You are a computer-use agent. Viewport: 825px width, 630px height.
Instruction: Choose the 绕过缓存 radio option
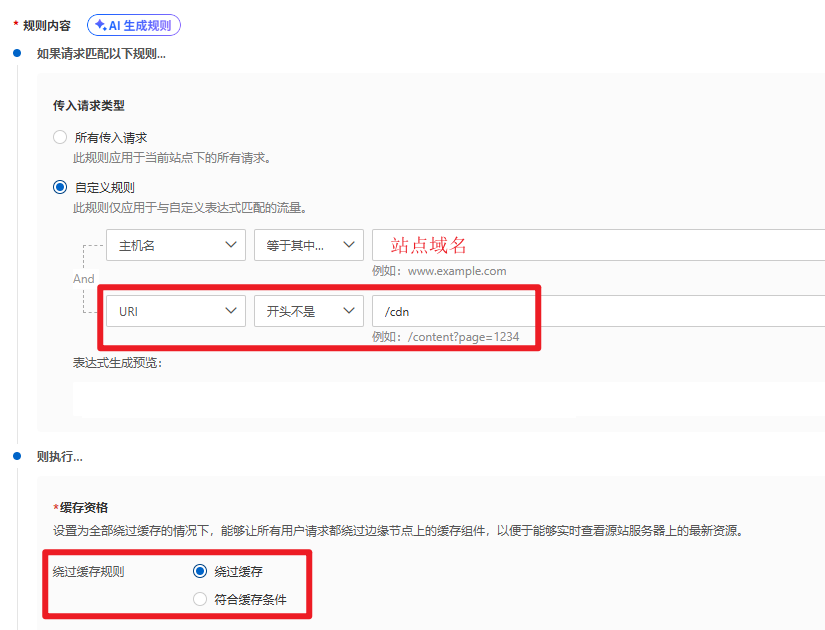click(200, 571)
